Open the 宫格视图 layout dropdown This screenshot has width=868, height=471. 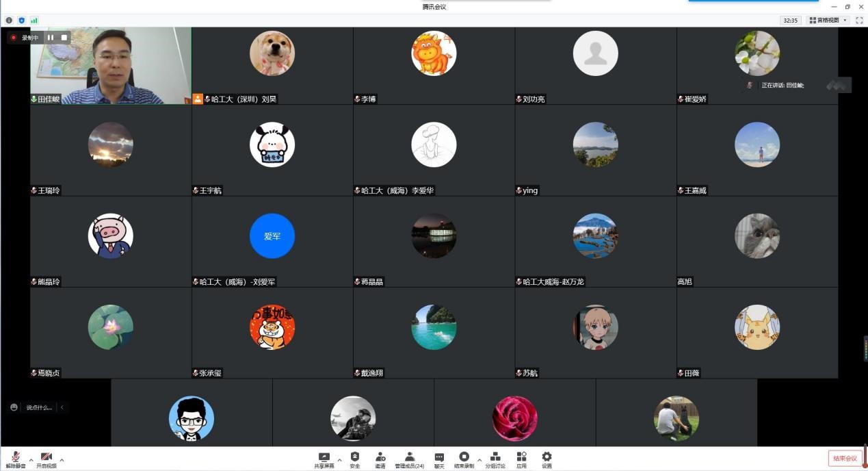[x=828, y=21]
